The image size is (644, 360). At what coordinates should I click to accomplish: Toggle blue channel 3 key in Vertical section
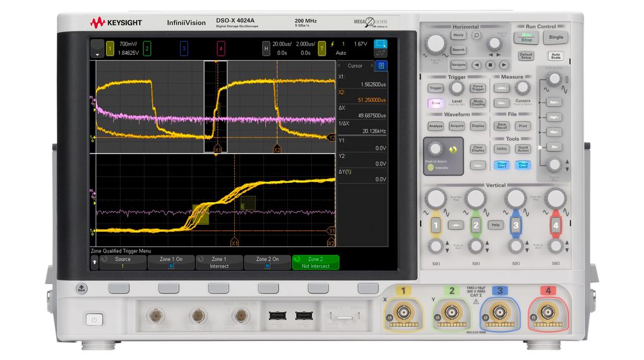point(515,225)
